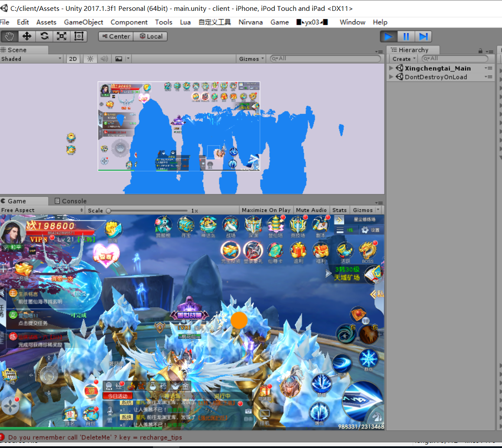Click the Stats button in the Game view
Viewport: 502px width, 448px height.
click(x=339, y=210)
